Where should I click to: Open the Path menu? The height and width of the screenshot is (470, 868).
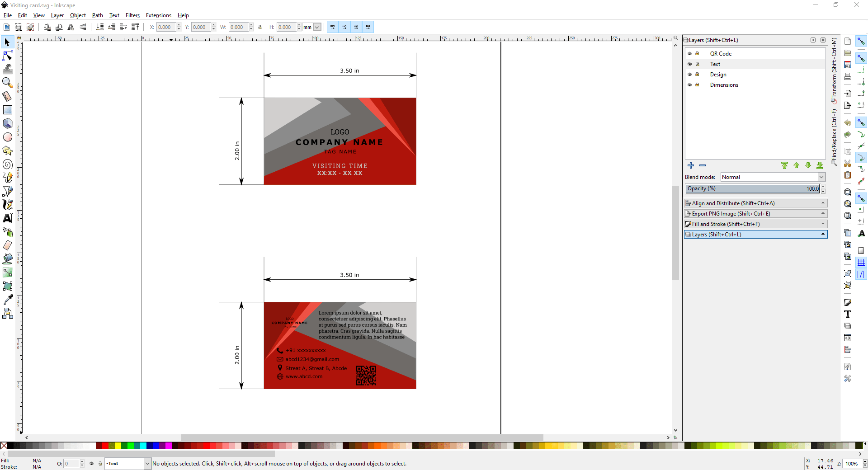coord(97,15)
